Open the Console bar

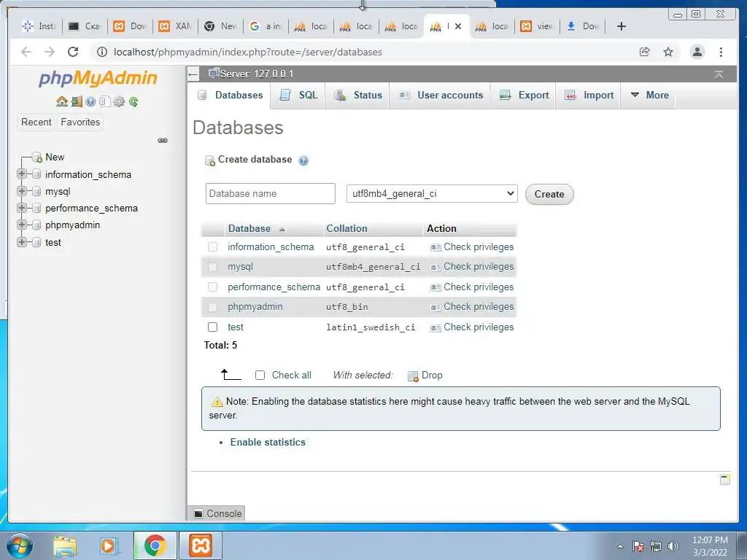(x=216, y=513)
